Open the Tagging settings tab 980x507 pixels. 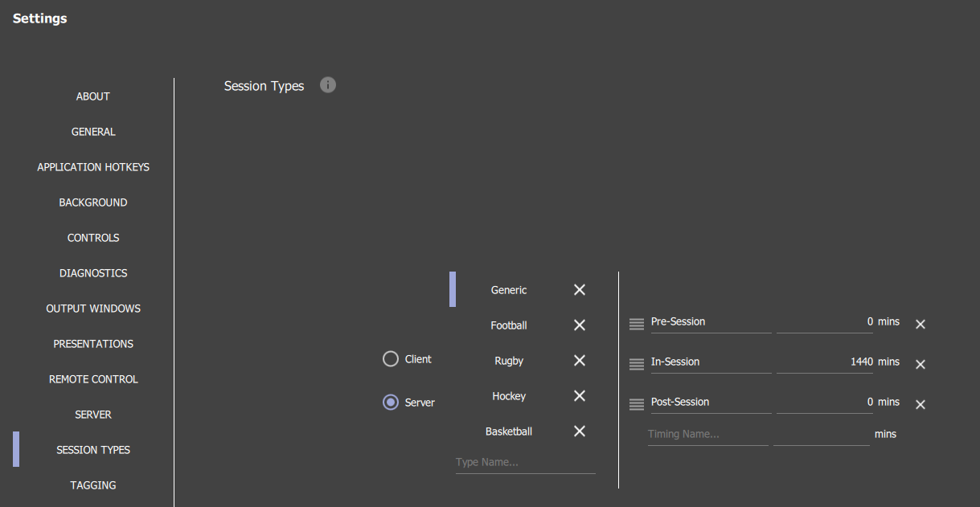pyautogui.click(x=93, y=485)
